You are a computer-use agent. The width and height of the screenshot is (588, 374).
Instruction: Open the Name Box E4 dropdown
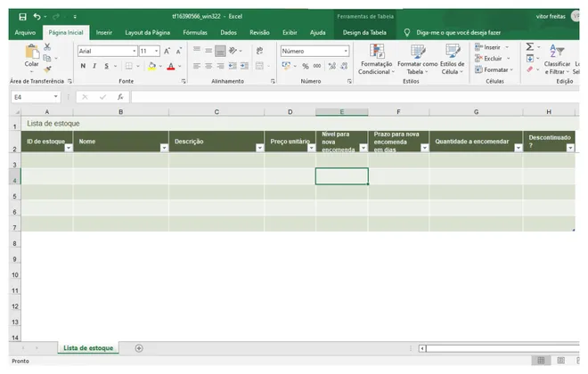(x=55, y=97)
